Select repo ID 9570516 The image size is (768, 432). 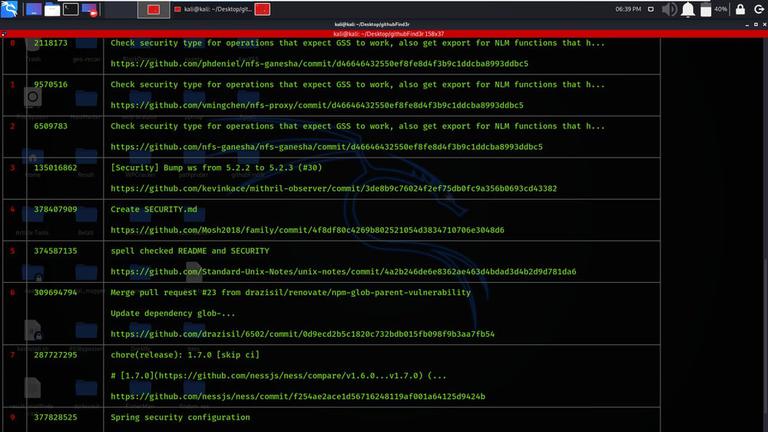(51, 85)
